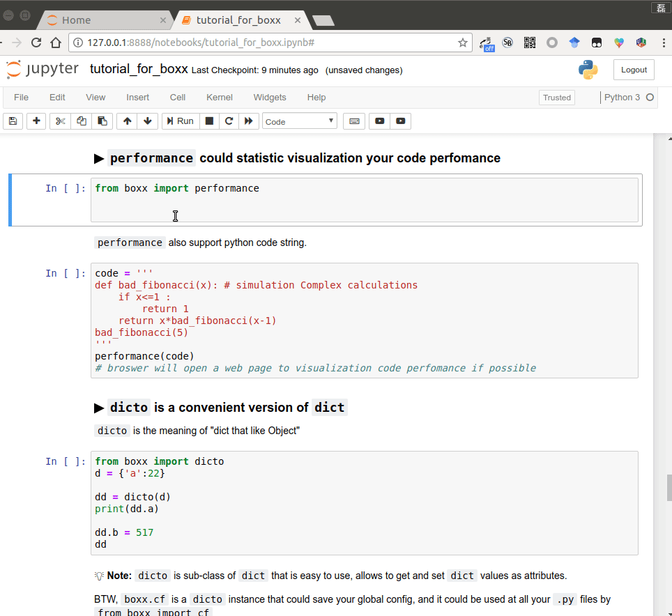
Task: Reload the page in browser
Action: click(x=36, y=43)
